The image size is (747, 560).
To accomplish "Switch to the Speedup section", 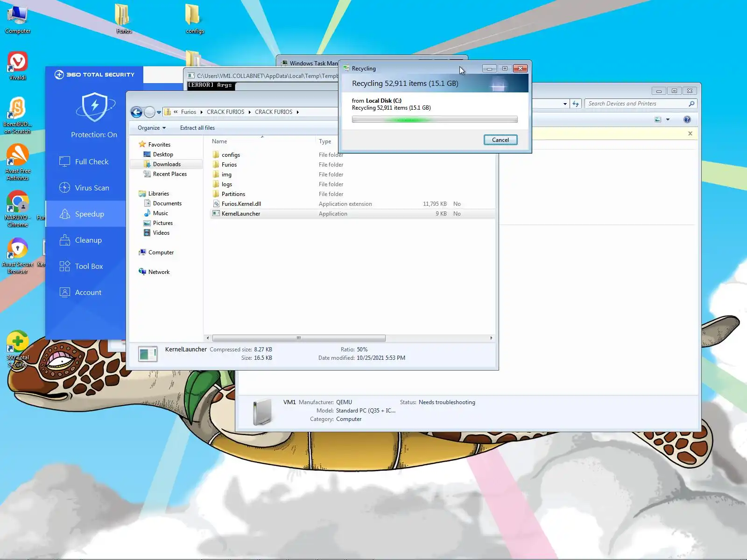I will pos(86,214).
